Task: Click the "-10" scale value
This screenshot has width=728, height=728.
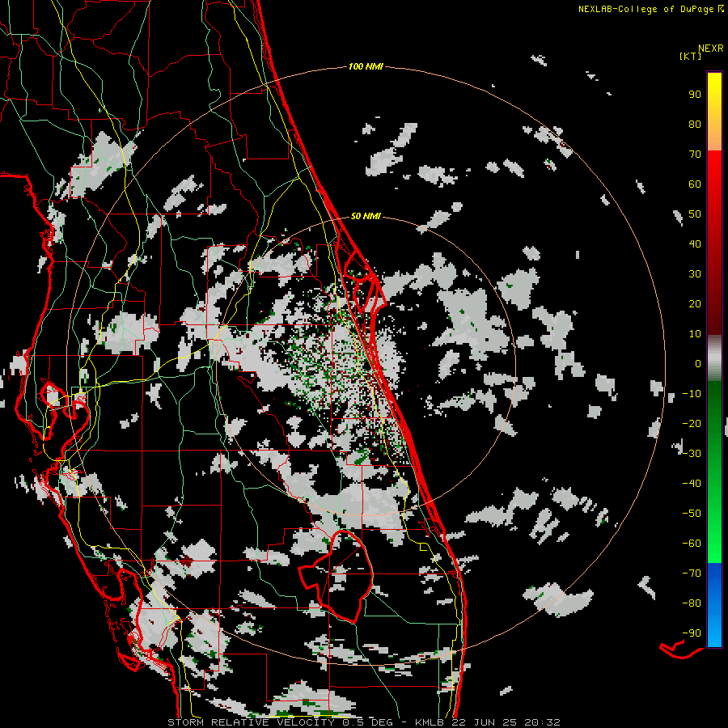Action: (x=692, y=394)
